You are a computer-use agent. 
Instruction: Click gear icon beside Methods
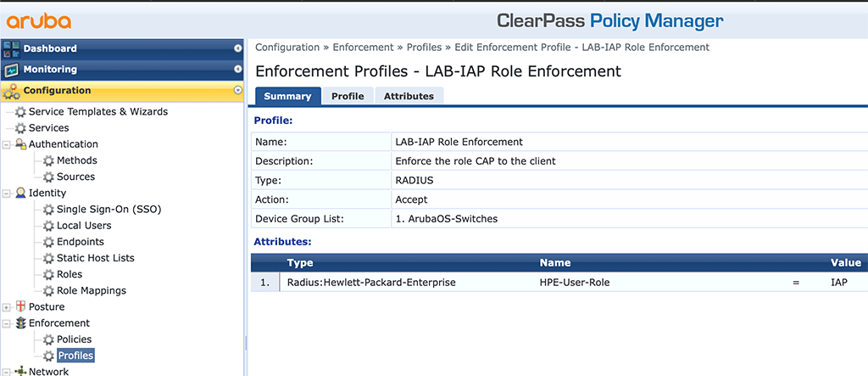click(48, 160)
